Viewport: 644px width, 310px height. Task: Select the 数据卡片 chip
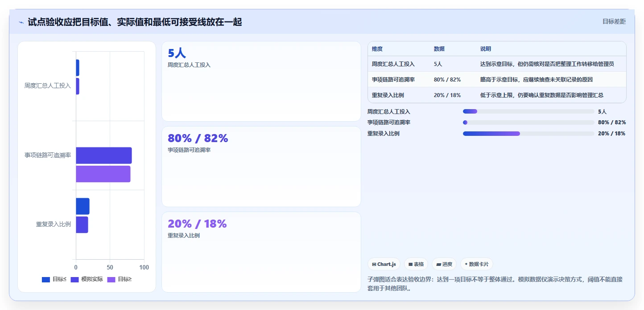477,264
